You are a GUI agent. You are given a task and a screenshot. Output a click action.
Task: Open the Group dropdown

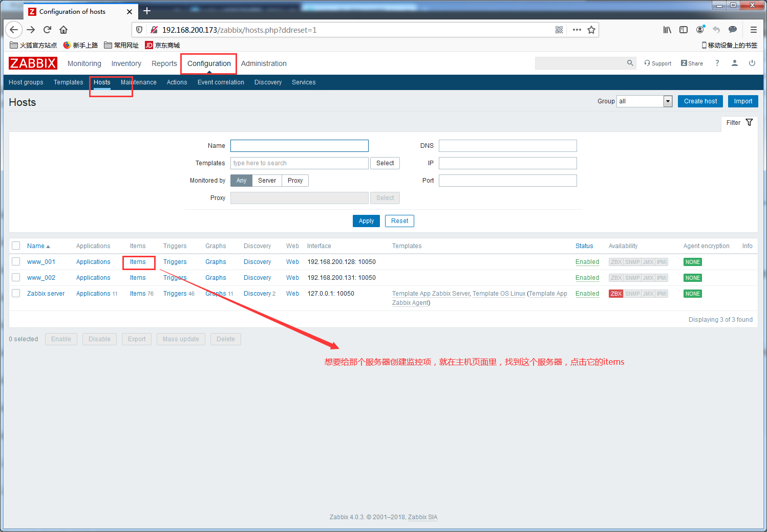point(645,101)
